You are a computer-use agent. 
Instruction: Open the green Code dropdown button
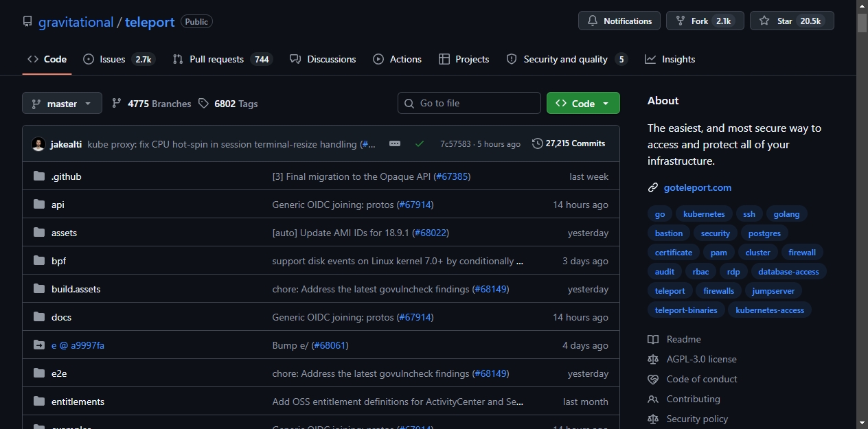pyautogui.click(x=583, y=103)
